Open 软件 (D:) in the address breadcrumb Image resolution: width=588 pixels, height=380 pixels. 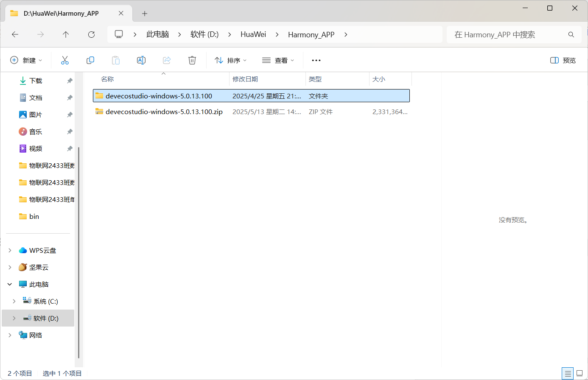[x=204, y=34]
